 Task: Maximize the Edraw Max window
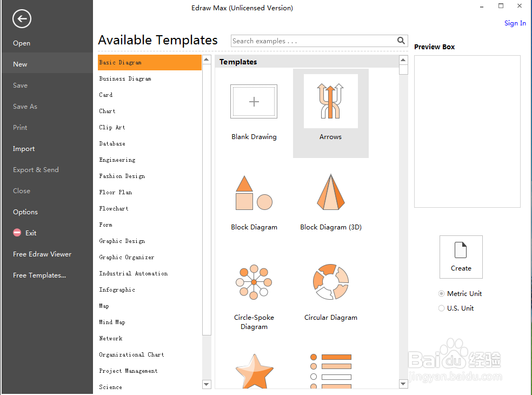pos(501,6)
